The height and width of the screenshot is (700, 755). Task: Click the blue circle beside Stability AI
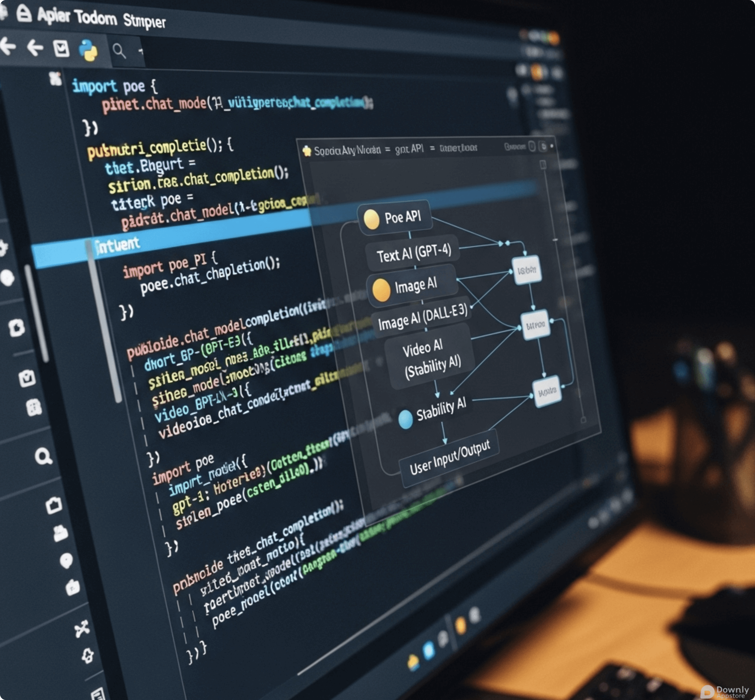click(x=406, y=419)
